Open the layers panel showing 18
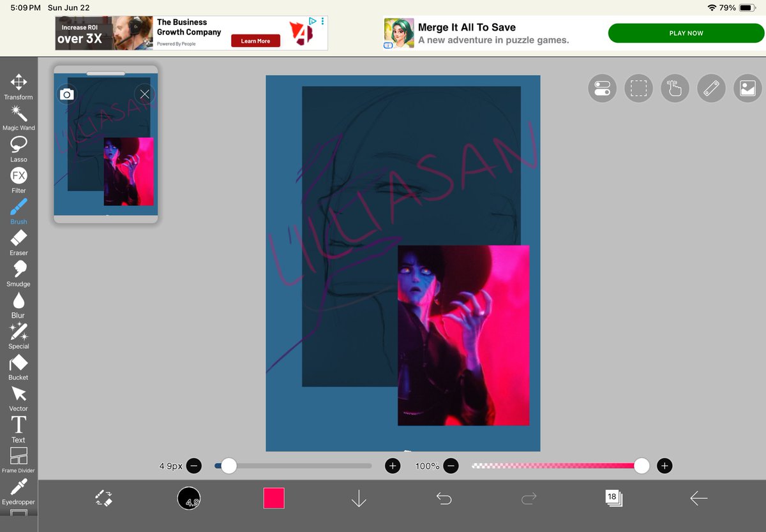The image size is (766, 532). [613, 498]
